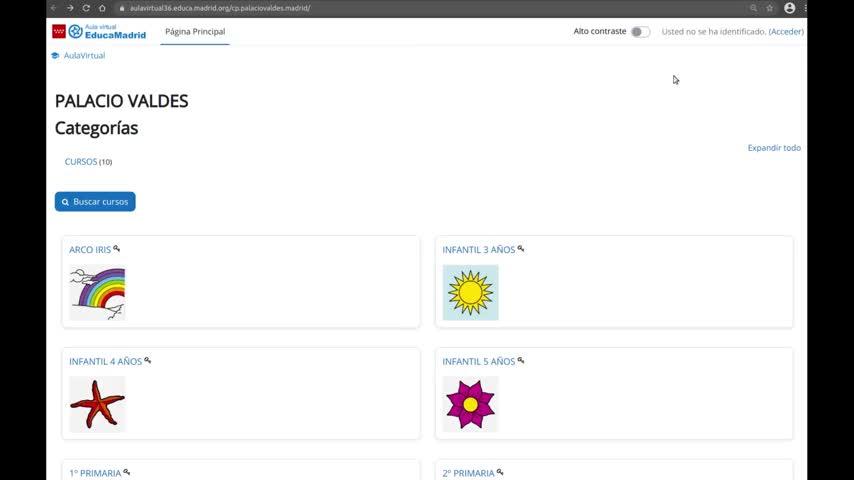
Task: Open the ARCO IRIS course link
Action: (90, 250)
